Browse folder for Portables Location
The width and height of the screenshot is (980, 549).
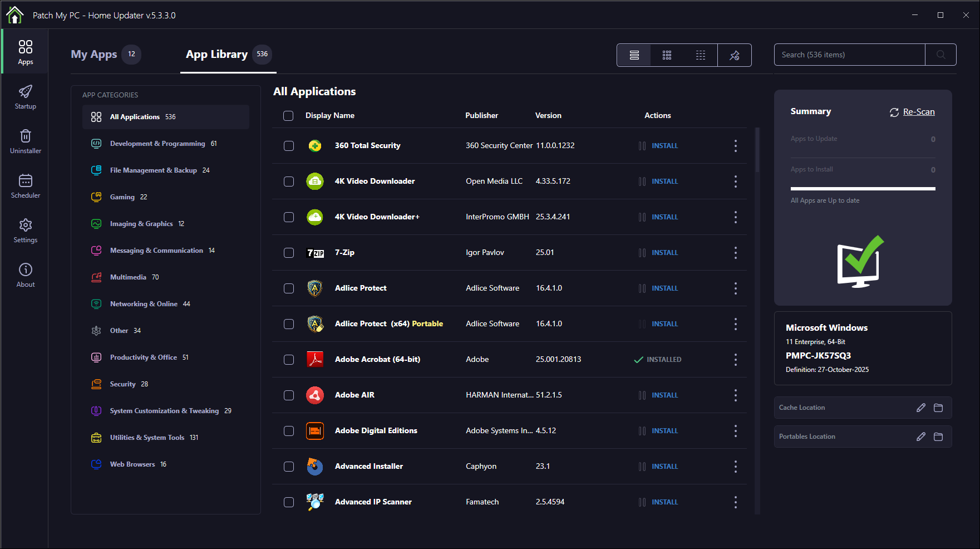pyautogui.click(x=938, y=437)
